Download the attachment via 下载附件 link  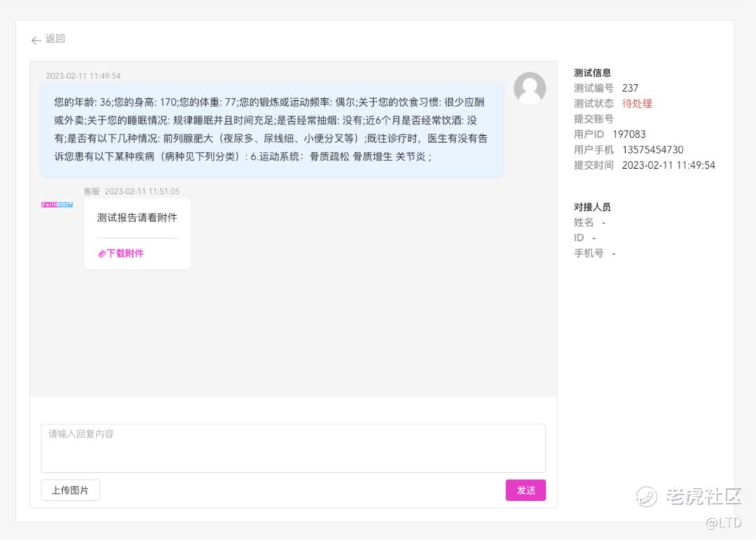coord(125,254)
